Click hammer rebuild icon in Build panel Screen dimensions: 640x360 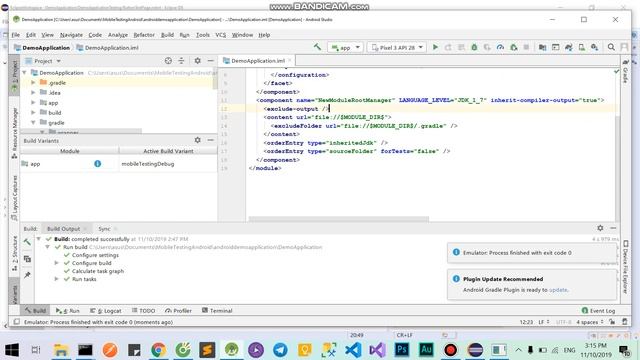tap(27, 242)
